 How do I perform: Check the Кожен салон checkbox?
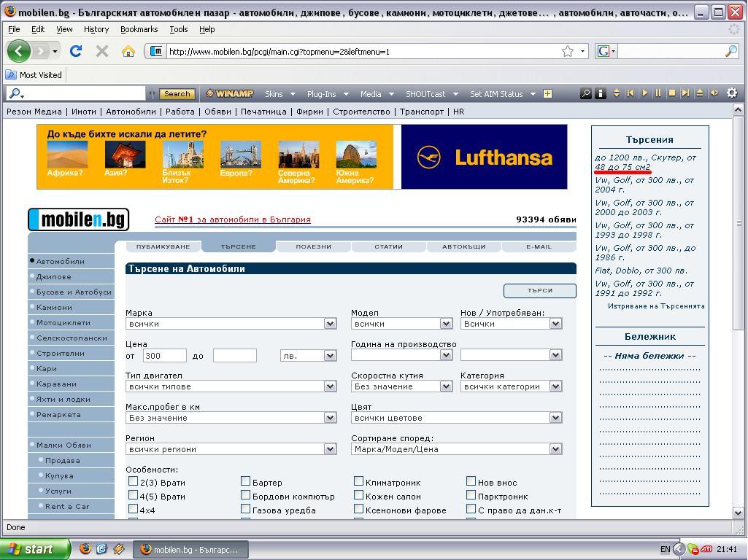click(359, 494)
